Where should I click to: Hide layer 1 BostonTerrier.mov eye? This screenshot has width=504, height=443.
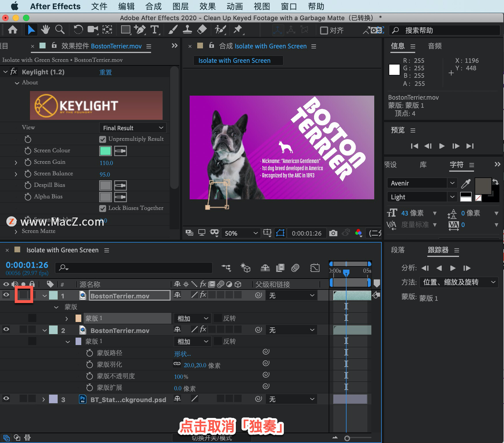6,295
